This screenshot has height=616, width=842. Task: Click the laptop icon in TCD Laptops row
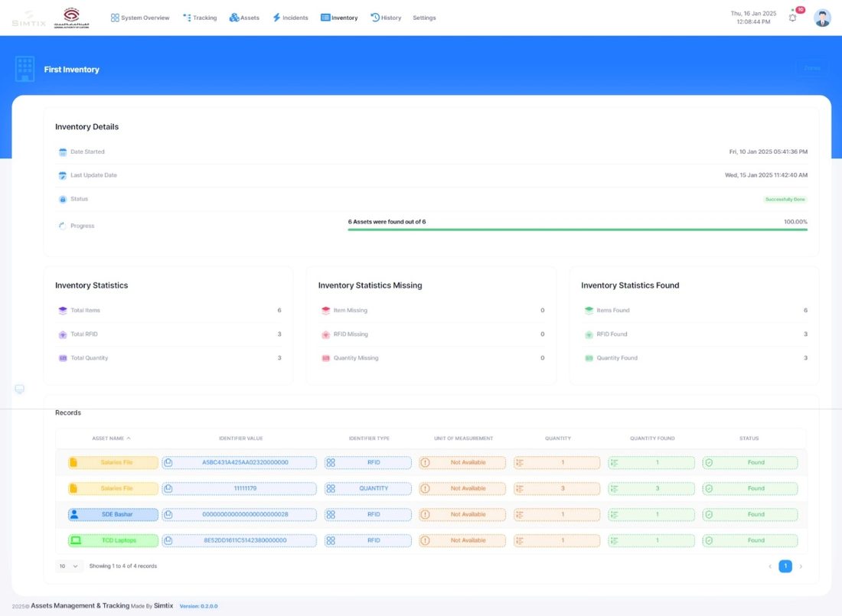(76, 540)
